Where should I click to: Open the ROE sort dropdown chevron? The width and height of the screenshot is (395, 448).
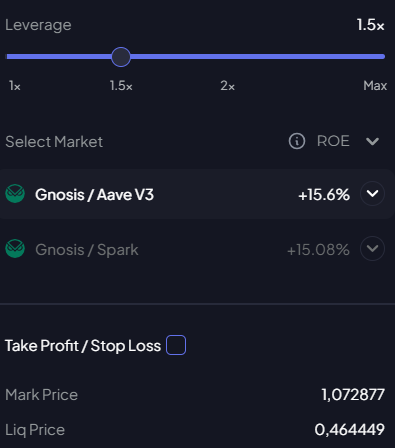372,141
